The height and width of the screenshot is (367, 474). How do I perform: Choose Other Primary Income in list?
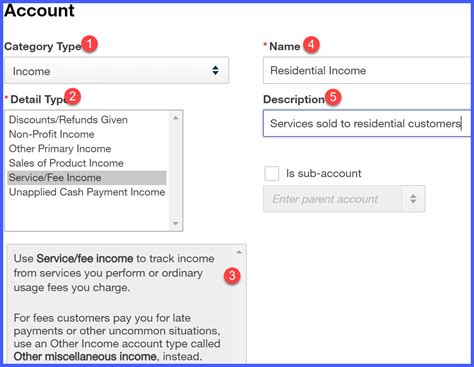click(60, 149)
